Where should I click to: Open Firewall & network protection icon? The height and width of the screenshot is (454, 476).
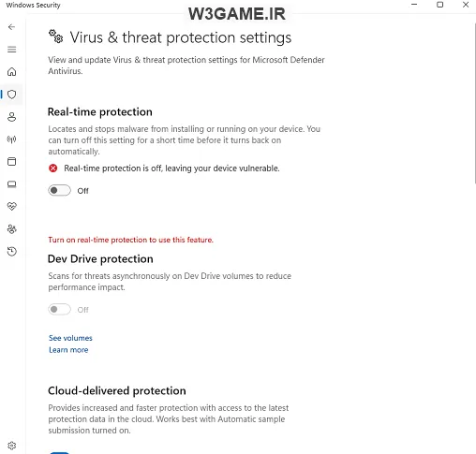click(x=11, y=139)
